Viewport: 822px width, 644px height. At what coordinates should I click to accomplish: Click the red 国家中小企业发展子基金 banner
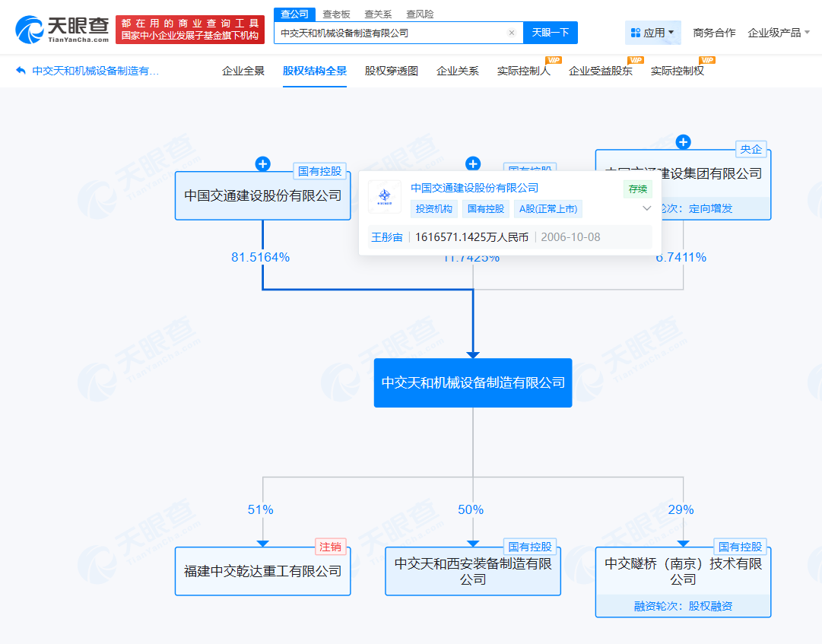click(190, 30)
